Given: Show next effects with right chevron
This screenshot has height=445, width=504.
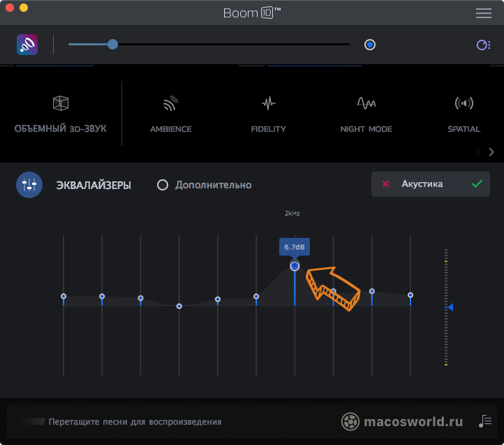Looking at the screenshot, I should click(491, 152).
